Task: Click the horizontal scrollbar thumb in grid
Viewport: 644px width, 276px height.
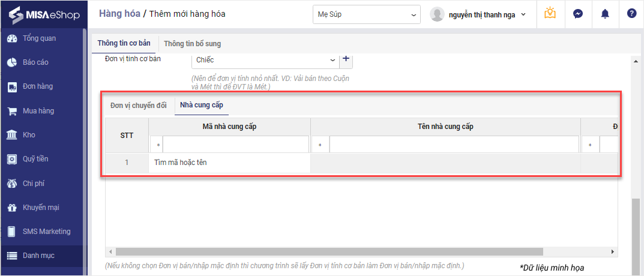Action: [x=330, y=251]
